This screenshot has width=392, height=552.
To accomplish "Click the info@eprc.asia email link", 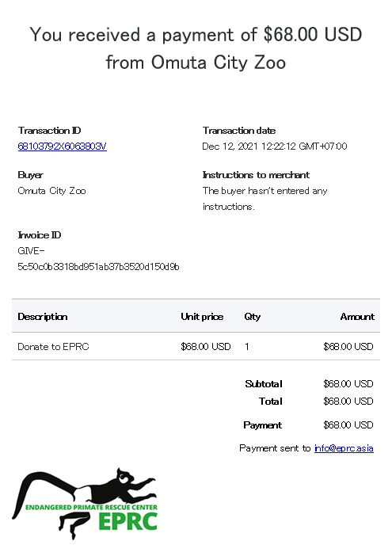I will coord(344,448).
